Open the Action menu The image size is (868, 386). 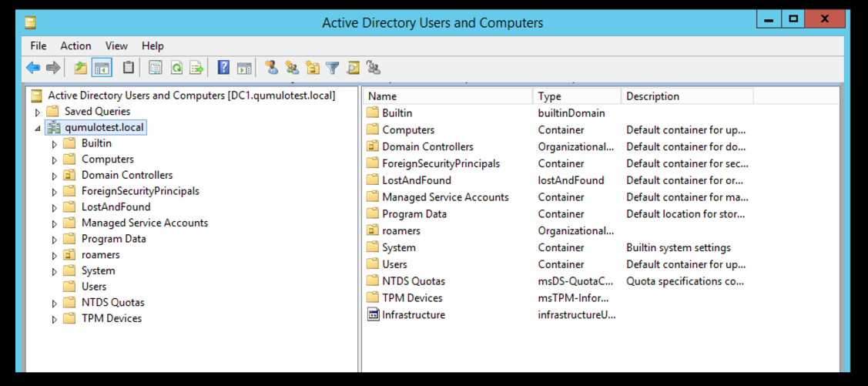click(x=75, y=45)
